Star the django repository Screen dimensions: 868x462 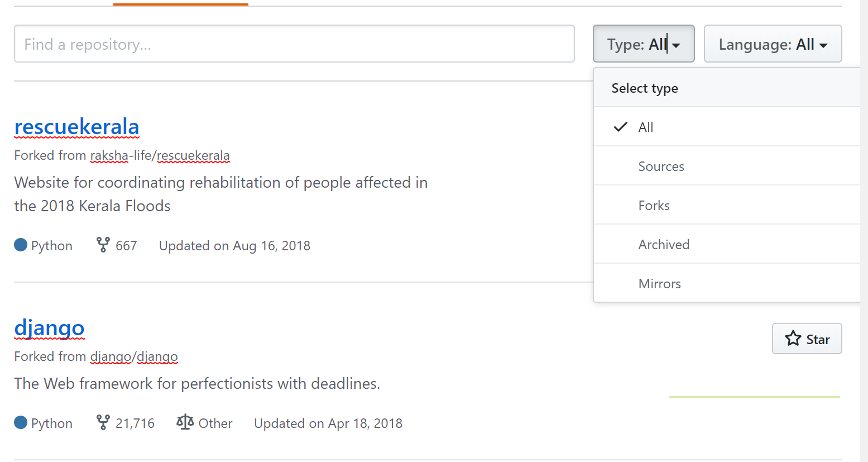[807, 339]
